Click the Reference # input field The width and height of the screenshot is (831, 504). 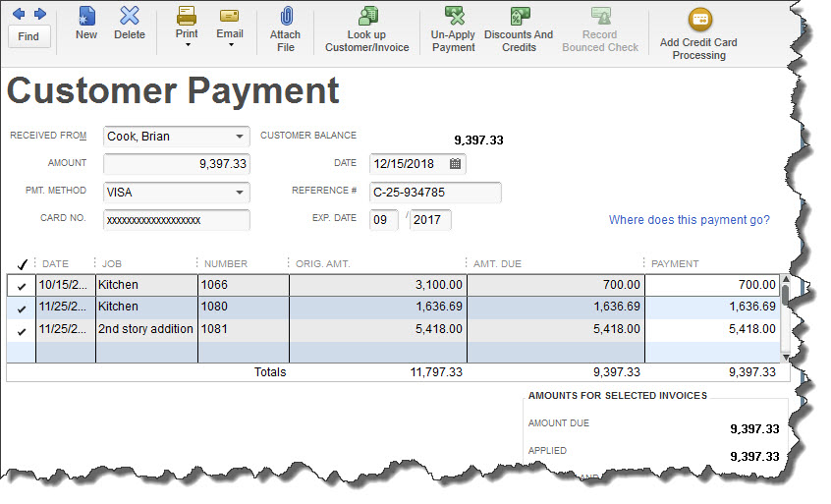[x=435, y=193]
